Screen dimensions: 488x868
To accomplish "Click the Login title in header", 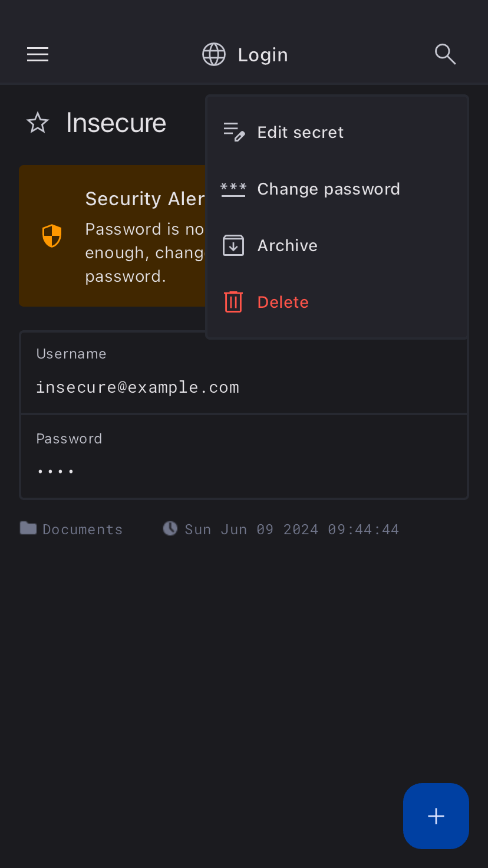I will click(x=263, y=55).
